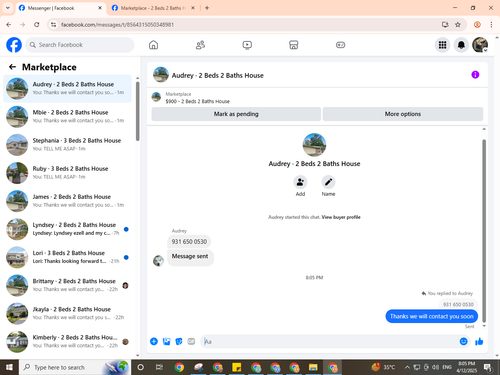Open the purple conversation information icon
The image size is (500, 375).
[475, 75]
